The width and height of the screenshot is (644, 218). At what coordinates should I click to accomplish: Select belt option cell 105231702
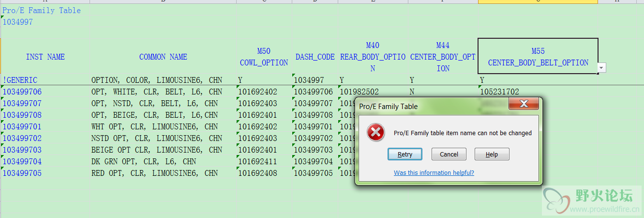pyautogui.click(x=538, y=92)
